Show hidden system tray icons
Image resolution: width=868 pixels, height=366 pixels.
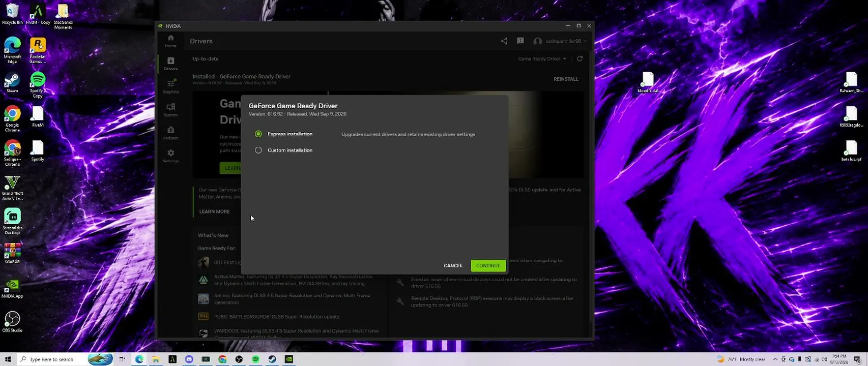pos(775,359)
